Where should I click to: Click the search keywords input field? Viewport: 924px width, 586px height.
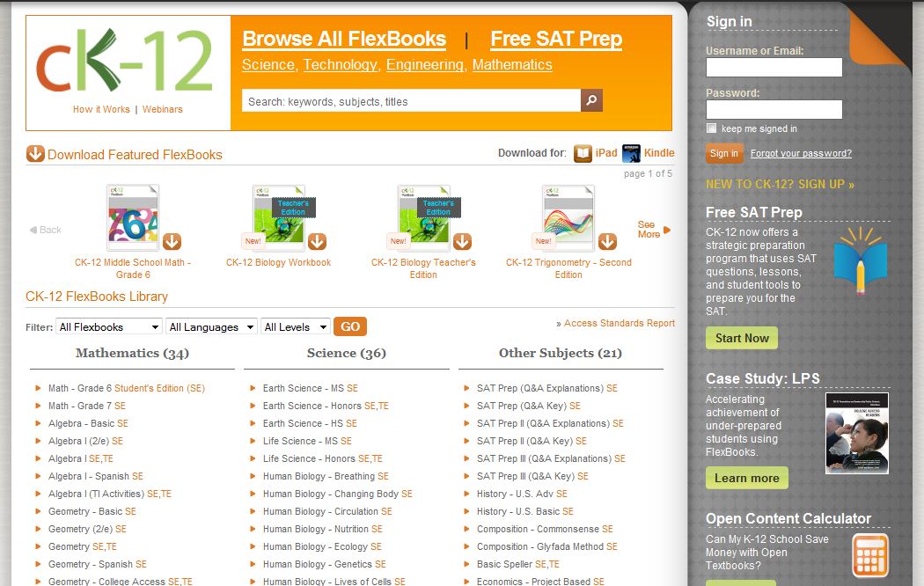[411, 100]
